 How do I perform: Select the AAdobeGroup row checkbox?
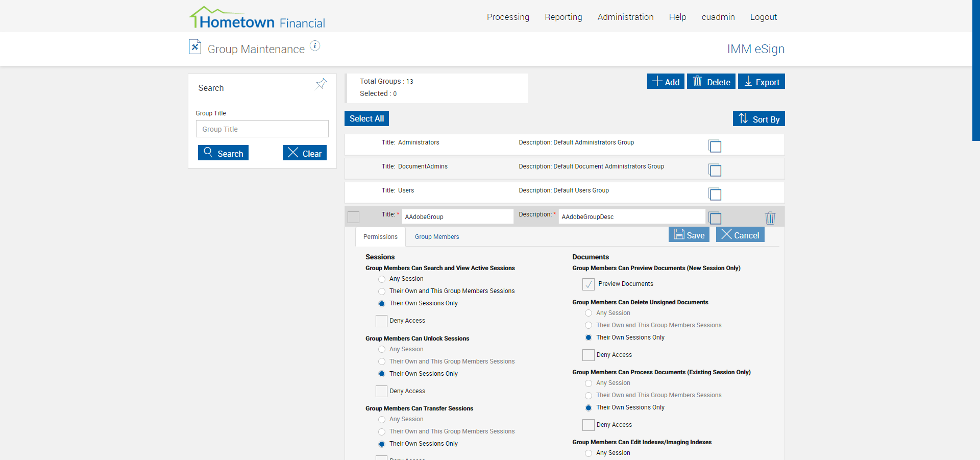(x=353, y=217)
